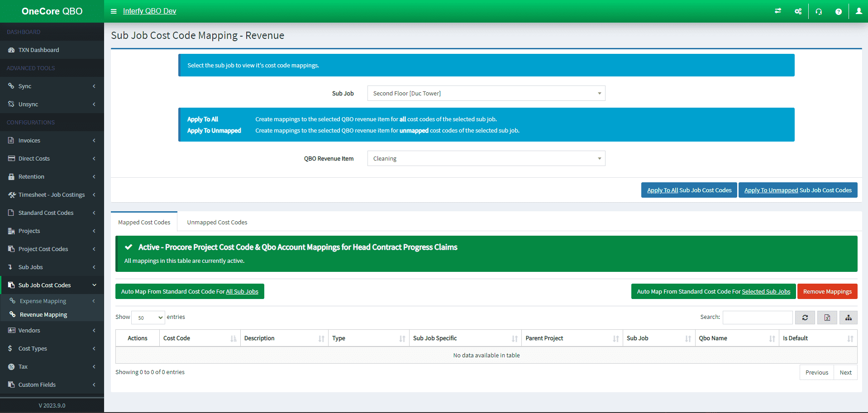868x413 pixels.
Task: Click the Remove Mappings button
Action: coord(827,291)
